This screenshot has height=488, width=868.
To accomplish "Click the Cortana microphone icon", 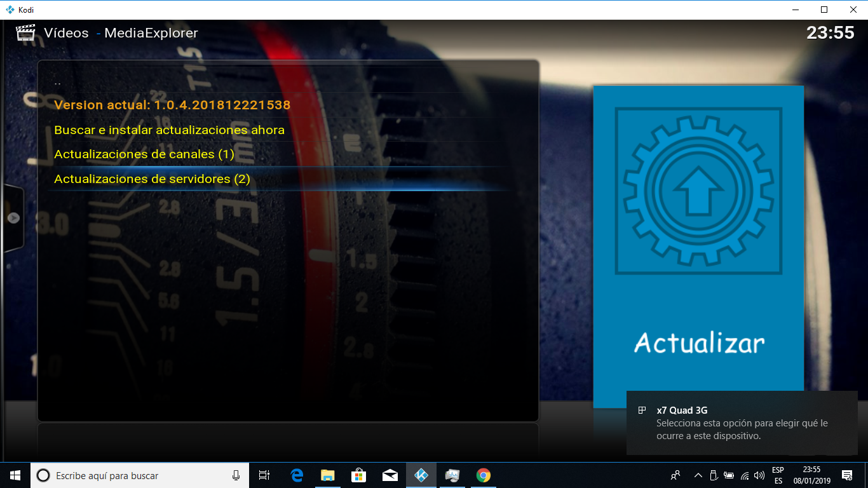I will (x=236, y=475).
